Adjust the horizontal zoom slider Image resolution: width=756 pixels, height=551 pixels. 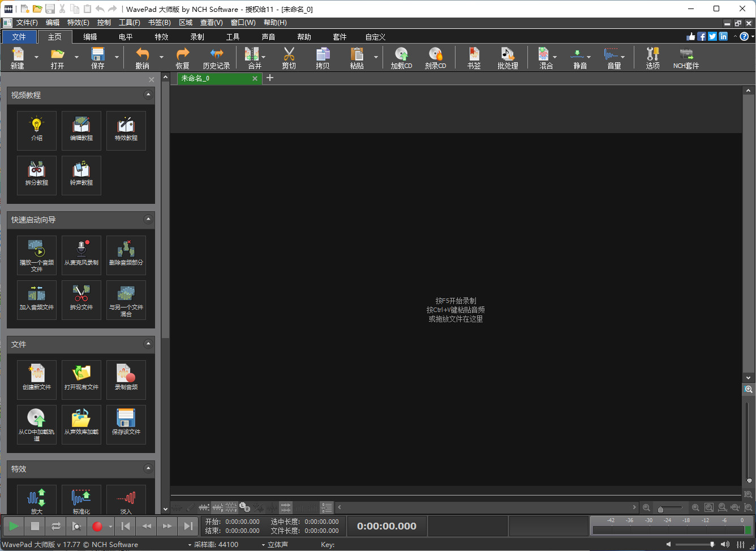click(671, 508)
